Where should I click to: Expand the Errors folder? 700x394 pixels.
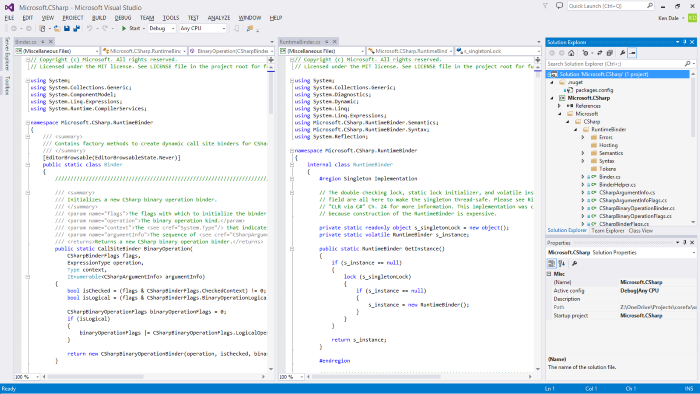[583, 137]
